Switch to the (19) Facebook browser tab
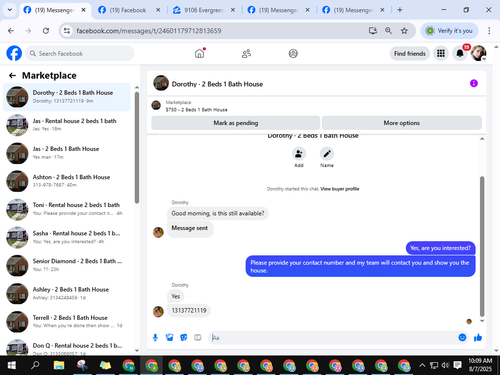 [x=128, y=10]
